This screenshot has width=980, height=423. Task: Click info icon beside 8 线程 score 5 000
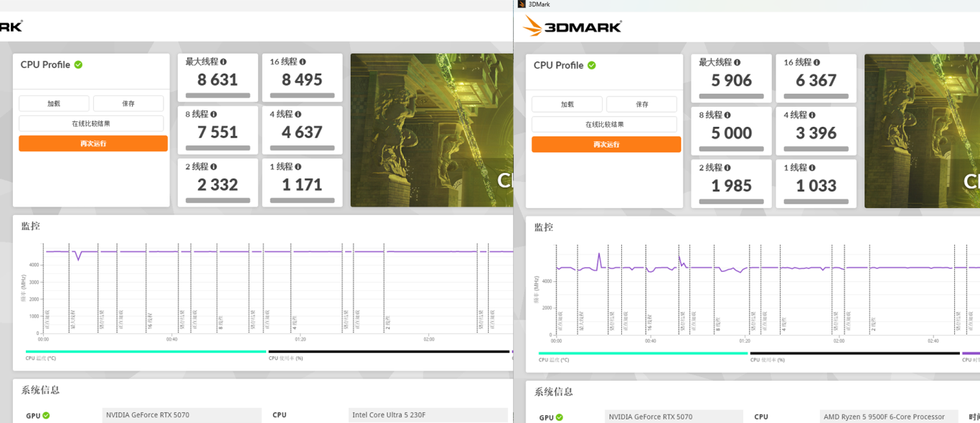coord(727,115)
